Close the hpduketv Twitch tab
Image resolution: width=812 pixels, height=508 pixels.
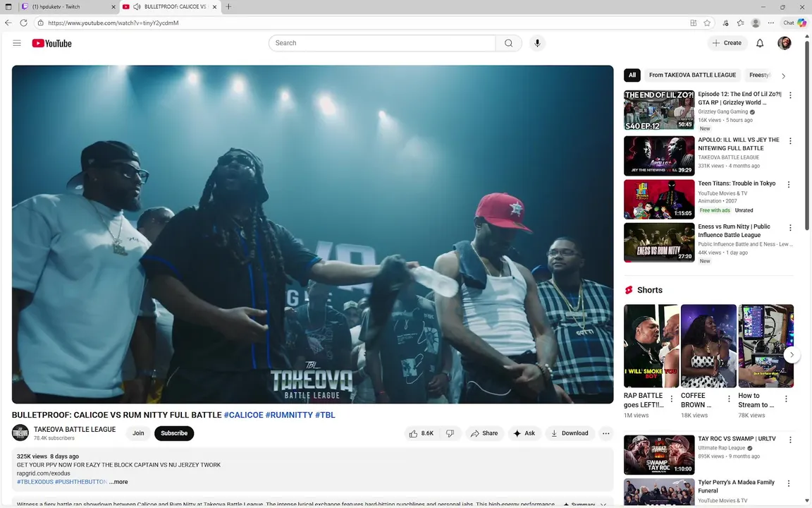point(113,7)
